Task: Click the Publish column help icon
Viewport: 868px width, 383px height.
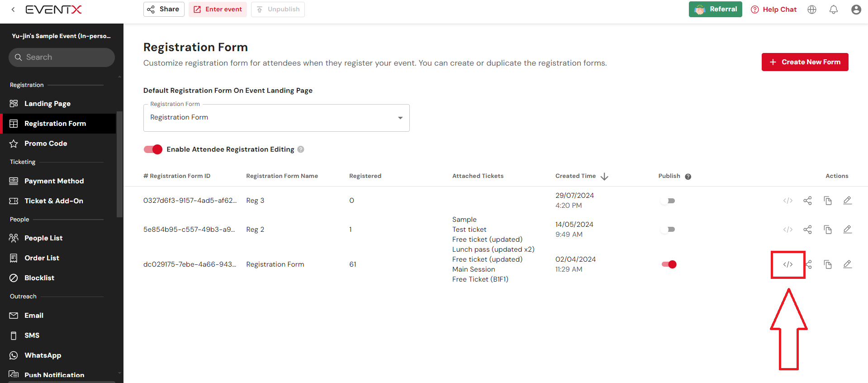Action: click(688, 177)
